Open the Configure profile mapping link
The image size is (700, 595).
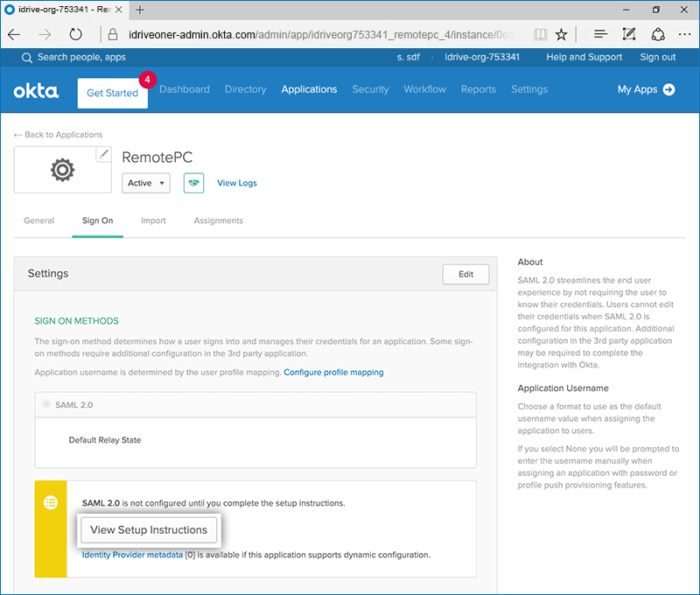click(x=333, y=372)
